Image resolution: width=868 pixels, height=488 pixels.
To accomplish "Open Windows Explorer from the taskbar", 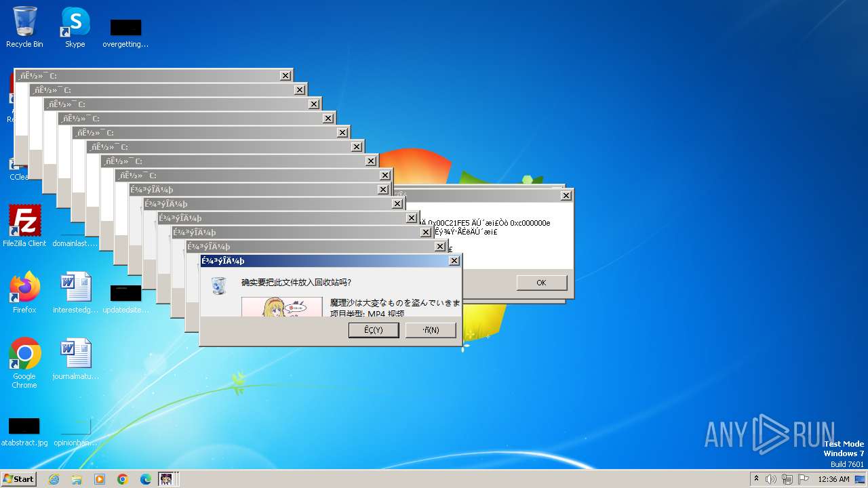I will pos(77,479).
